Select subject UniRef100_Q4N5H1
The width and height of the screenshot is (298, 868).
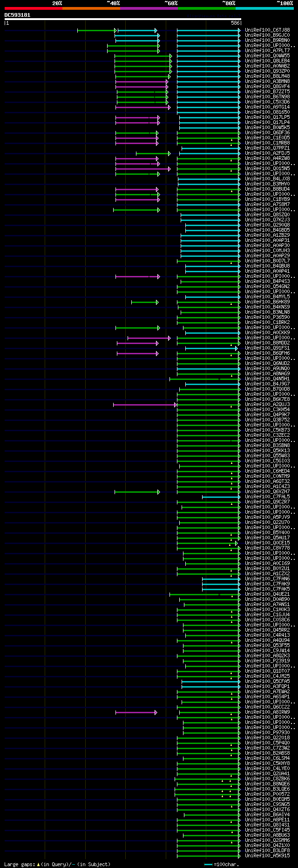point(267,379)
